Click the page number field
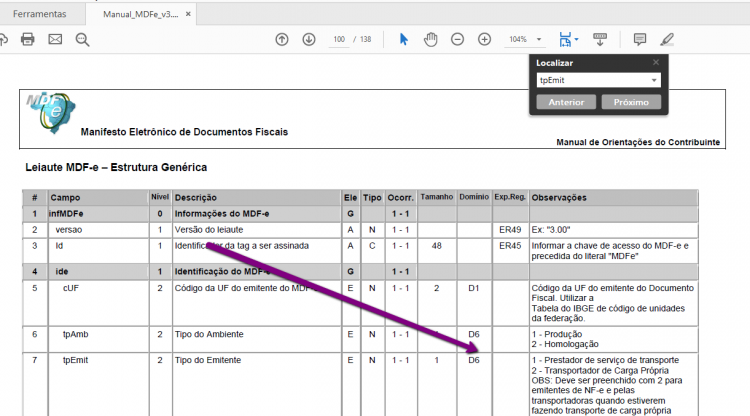The width and height of the screenshot is (750, 416). [x=339, y=39]
